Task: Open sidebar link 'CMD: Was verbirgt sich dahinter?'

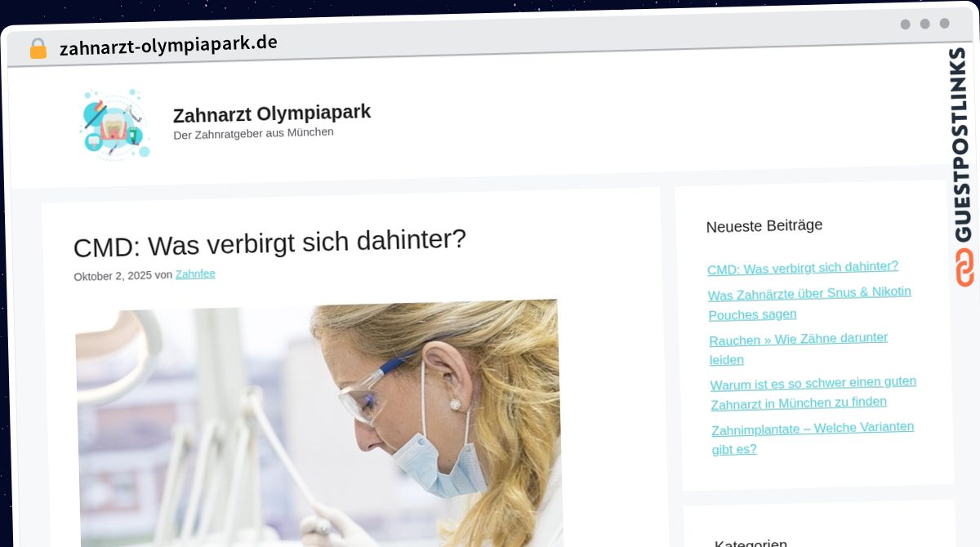Action: (x=803, y=268)
